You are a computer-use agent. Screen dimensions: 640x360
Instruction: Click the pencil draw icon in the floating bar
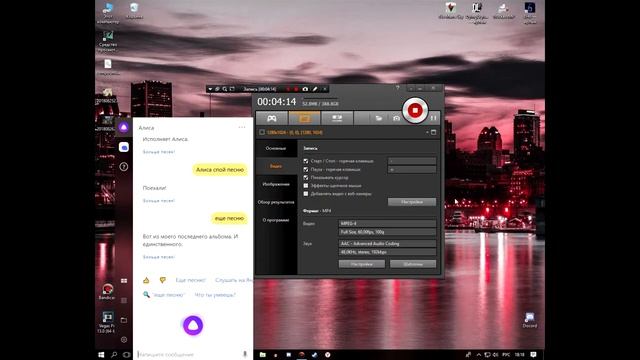315,89
